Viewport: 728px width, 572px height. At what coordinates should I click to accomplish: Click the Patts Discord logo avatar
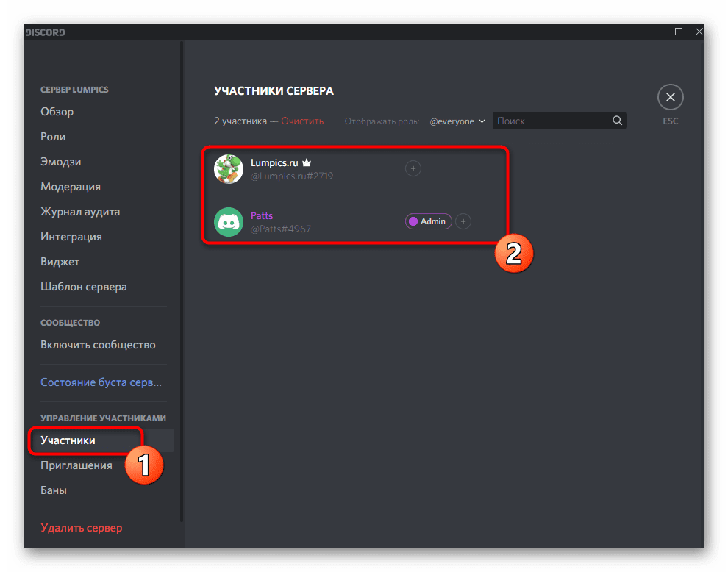click(x=229, y=222)
